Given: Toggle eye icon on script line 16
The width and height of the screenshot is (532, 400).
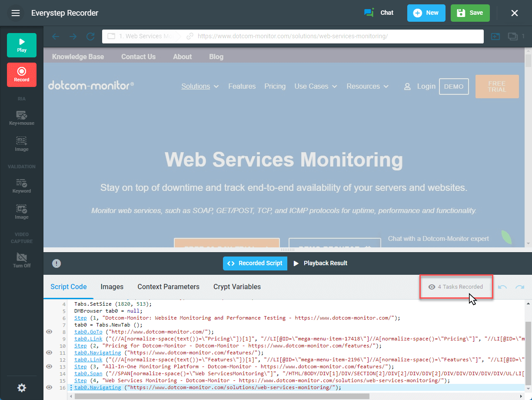Looking at the screenshot, I should pyautogui.click(x=49, y=387).
